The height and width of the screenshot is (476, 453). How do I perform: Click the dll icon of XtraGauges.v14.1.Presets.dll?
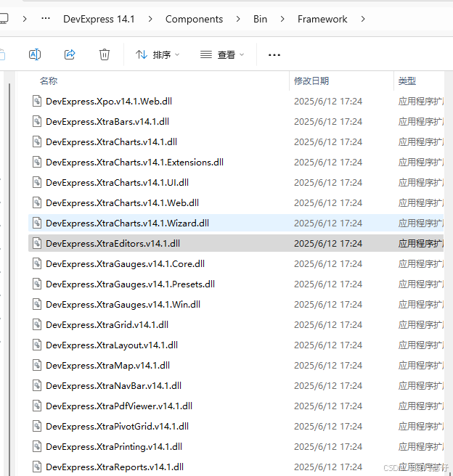tap(37, 284)
